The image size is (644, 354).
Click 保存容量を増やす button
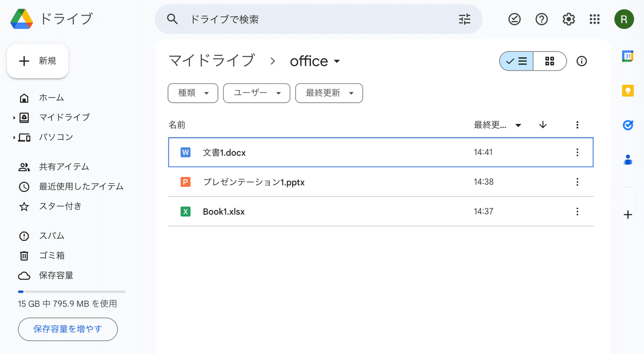68,329
